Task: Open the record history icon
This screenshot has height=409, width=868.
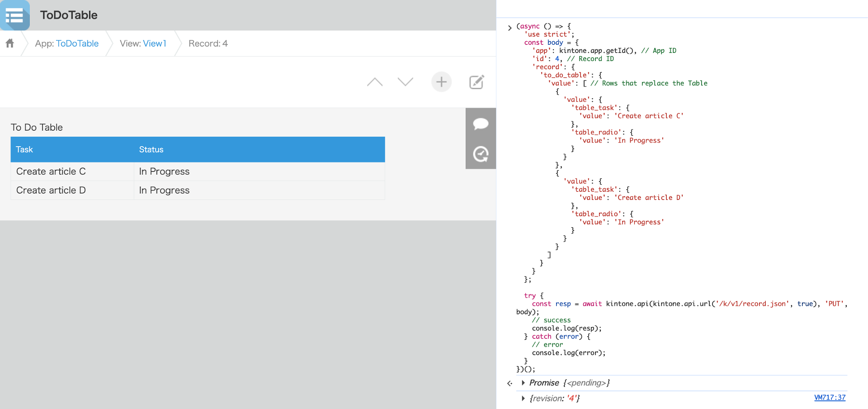Action: (481, 154)
